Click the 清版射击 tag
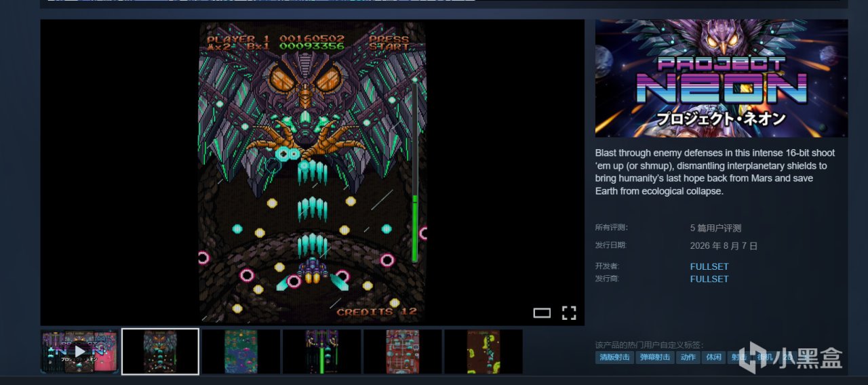868x385 pixels. pyautogui.click(x=614, y=357)
